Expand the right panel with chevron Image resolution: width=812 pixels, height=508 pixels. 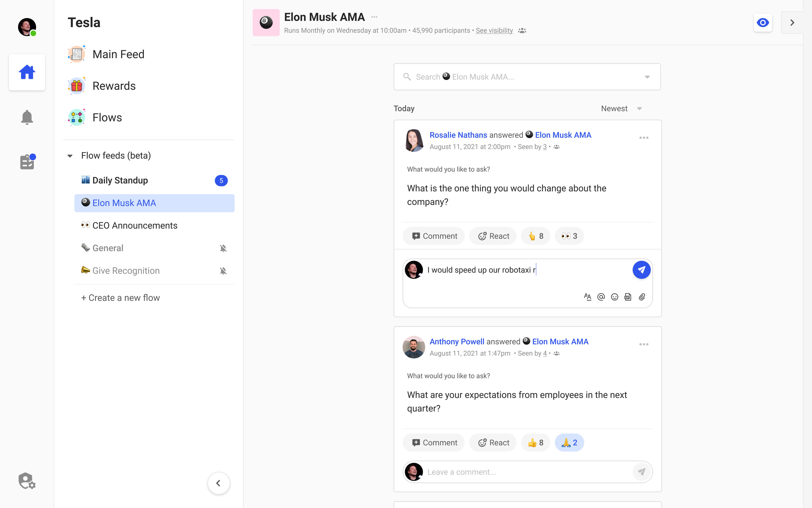click(792, 23)
